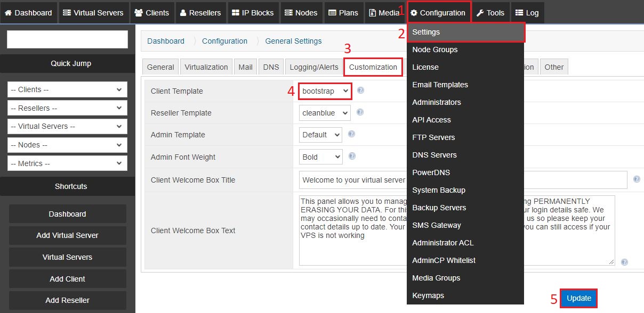Open the Admin Font Weight dropdown
The image size is (644, 313).
coord(320,156)
